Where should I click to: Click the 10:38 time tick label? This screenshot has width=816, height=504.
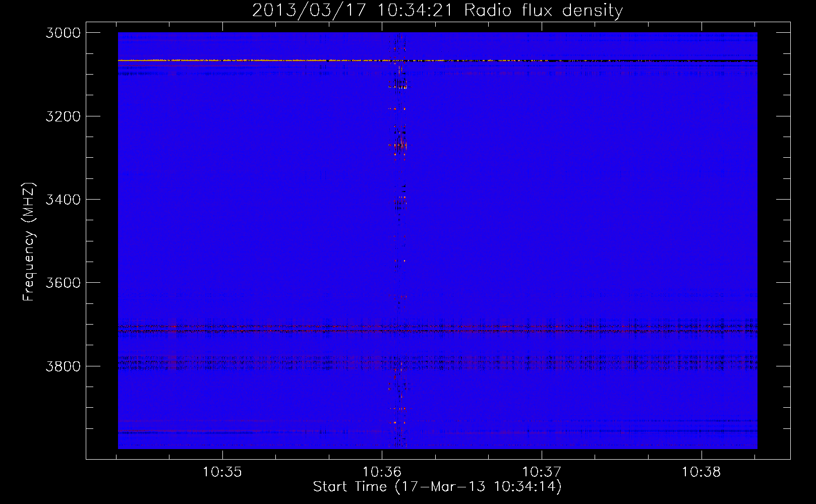pos(702,472)
